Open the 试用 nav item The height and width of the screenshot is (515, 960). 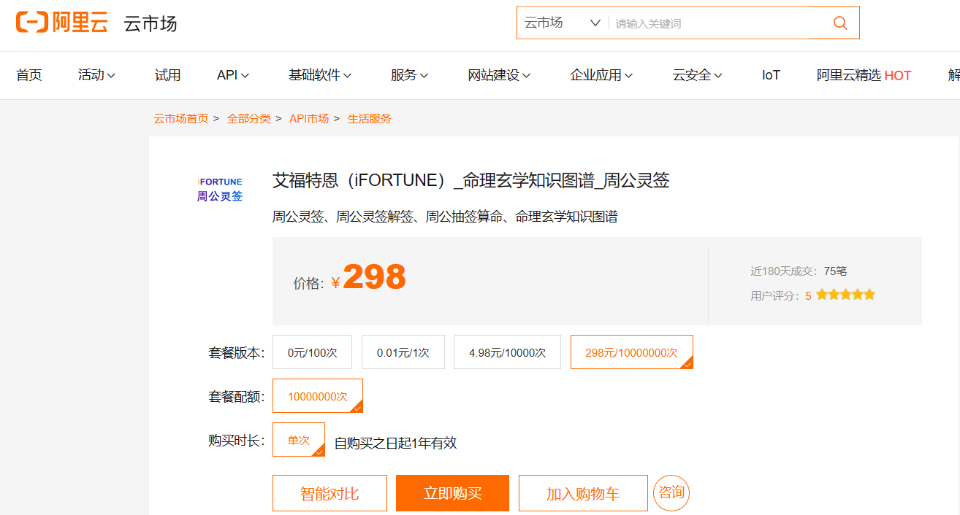[167, 75]
